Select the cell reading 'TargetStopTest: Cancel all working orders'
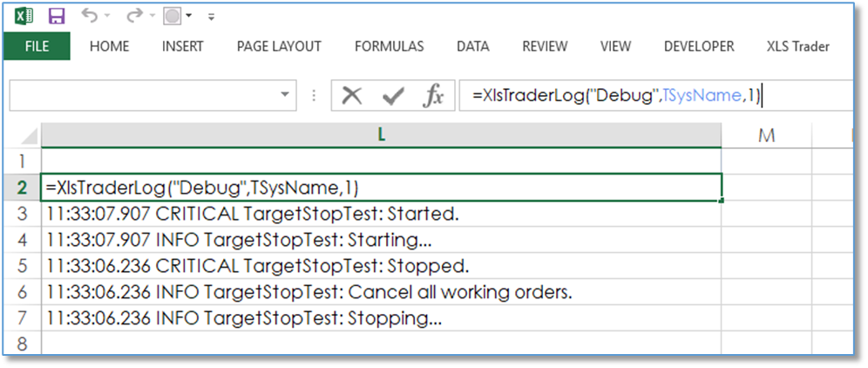This screenshot has width=868, height=368. (x=310, y=291)
